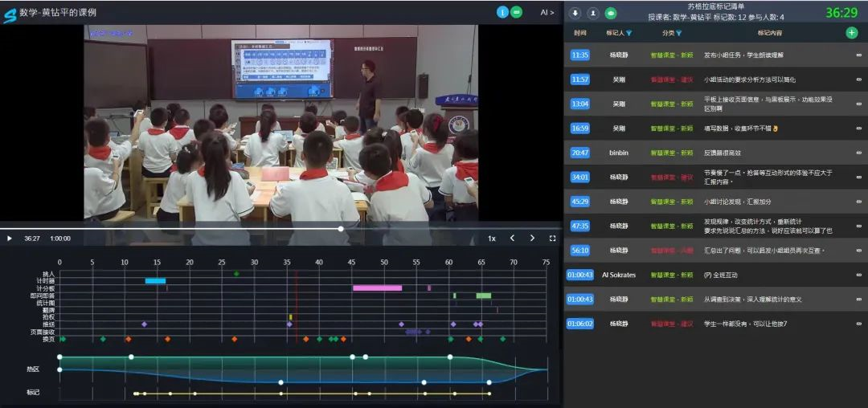Screen dimensions: 868x408
Task: Click the download arrow icon in marker list header
Action: 575,13
